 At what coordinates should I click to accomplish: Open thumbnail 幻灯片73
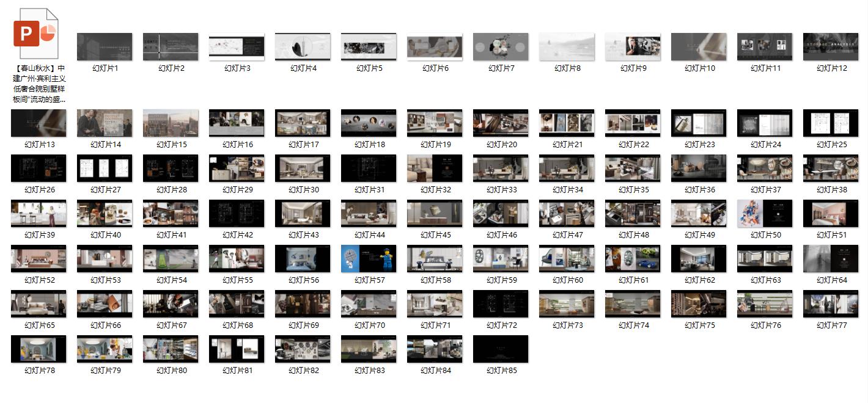(567, 304)
